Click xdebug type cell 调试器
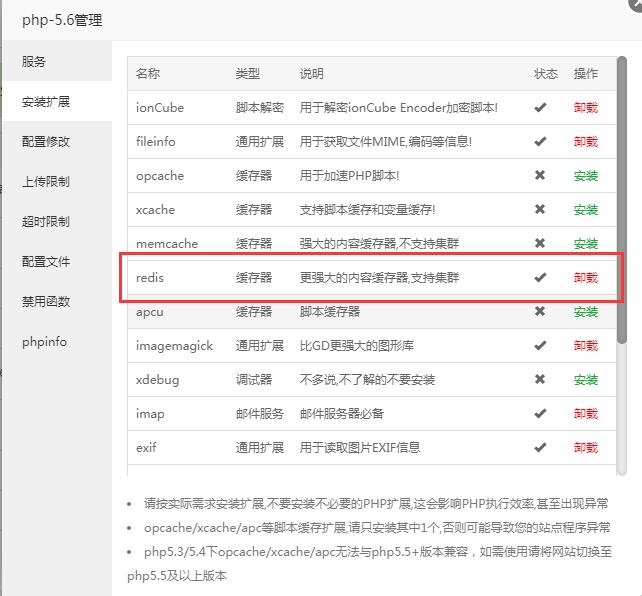 [253, 379]
